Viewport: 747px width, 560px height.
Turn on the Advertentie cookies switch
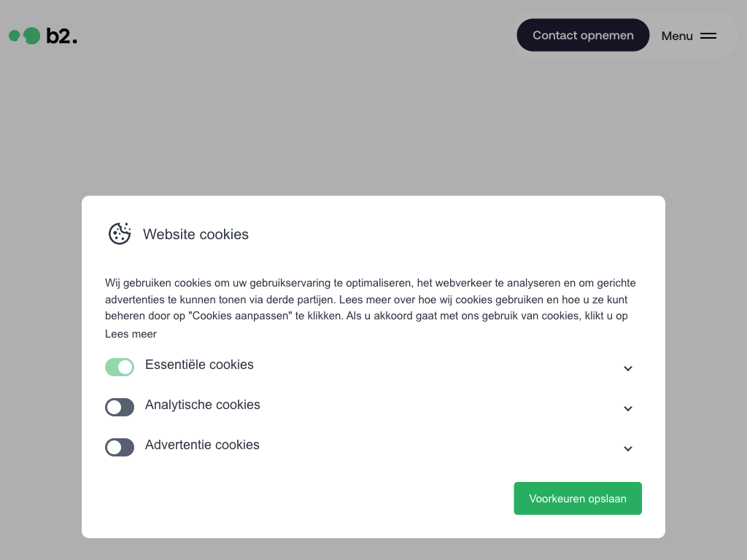(x=120, y=447)
